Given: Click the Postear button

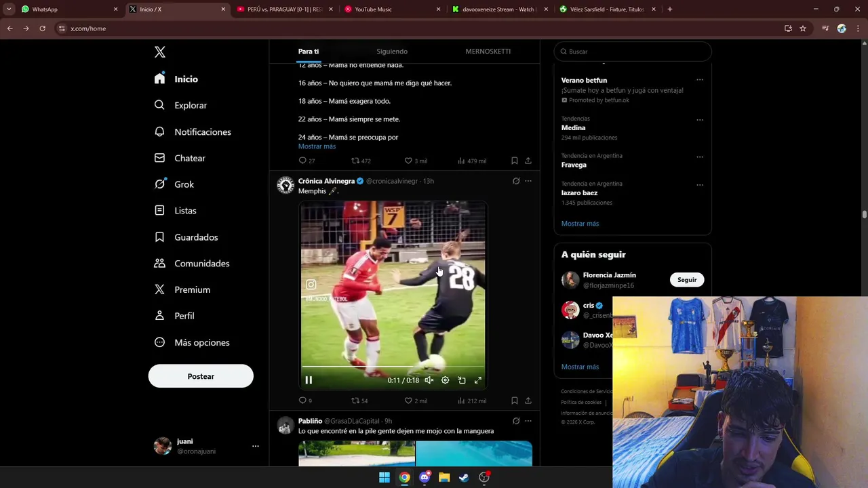Looking at the screenshot, I should tap(201, 376).
